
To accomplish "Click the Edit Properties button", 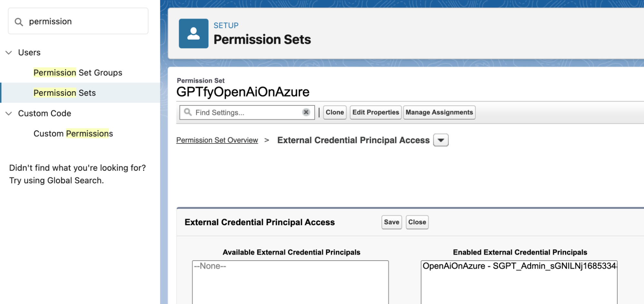I will 375,113.
